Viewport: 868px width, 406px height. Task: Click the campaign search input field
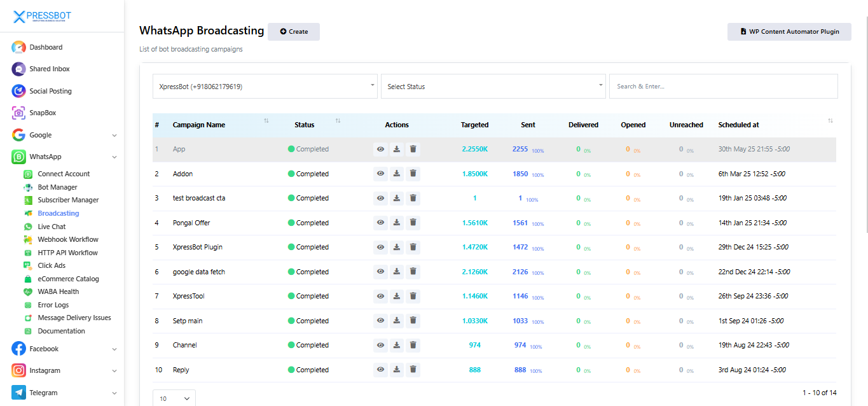723,87
